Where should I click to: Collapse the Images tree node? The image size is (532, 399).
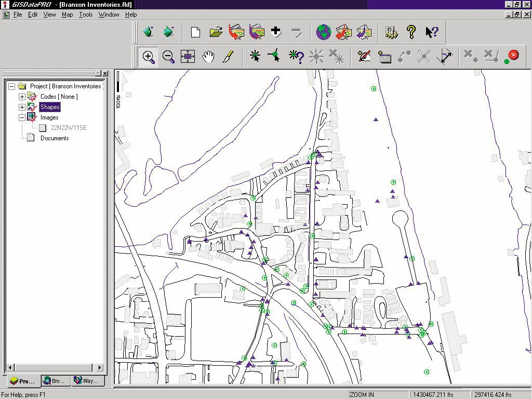tap(22, 117)
